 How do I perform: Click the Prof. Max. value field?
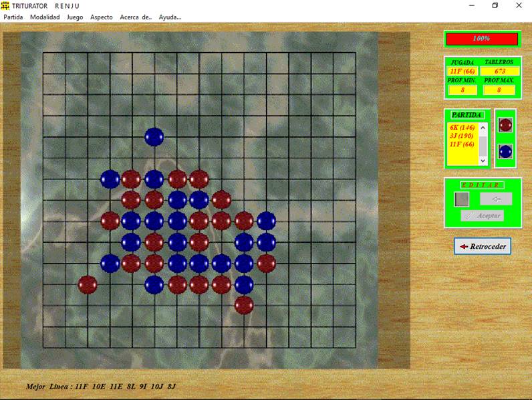(x=499, y=90)
